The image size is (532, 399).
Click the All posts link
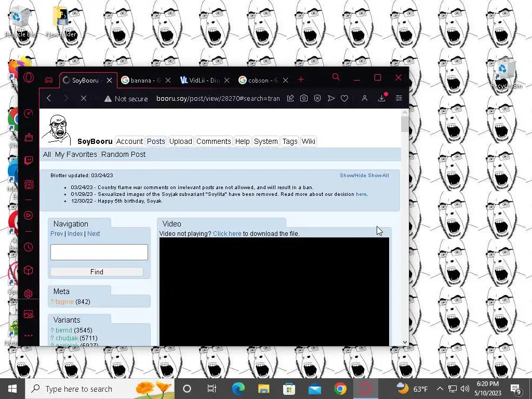coord(47,154)
